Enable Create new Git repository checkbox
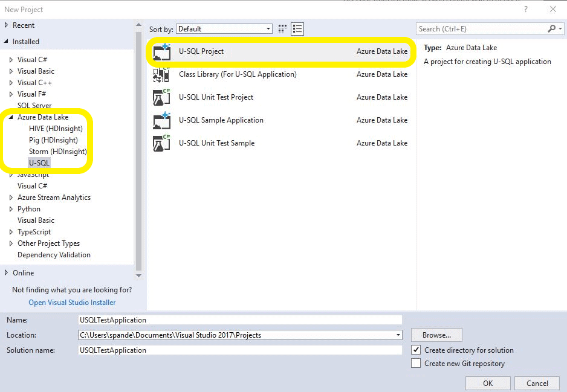 click(416, 363)
